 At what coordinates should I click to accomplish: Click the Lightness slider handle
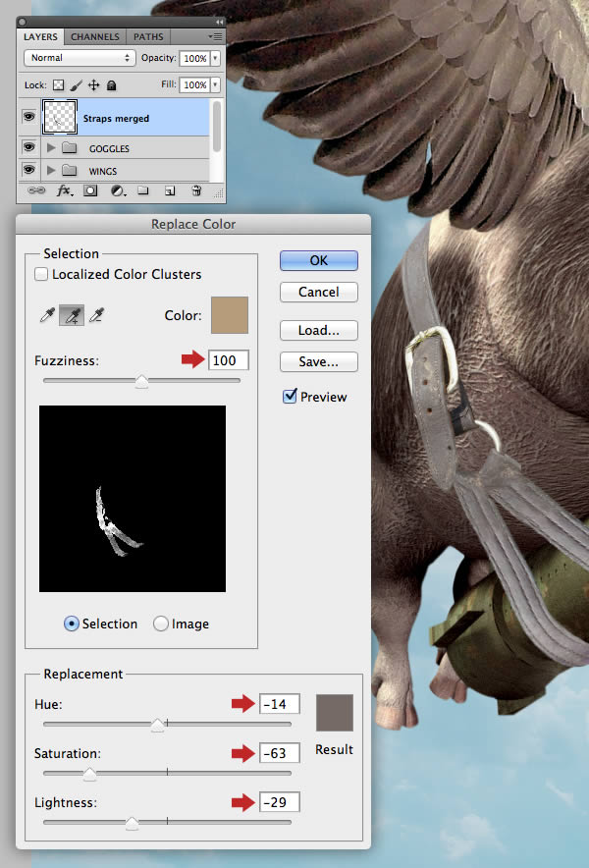pos(132,823)
